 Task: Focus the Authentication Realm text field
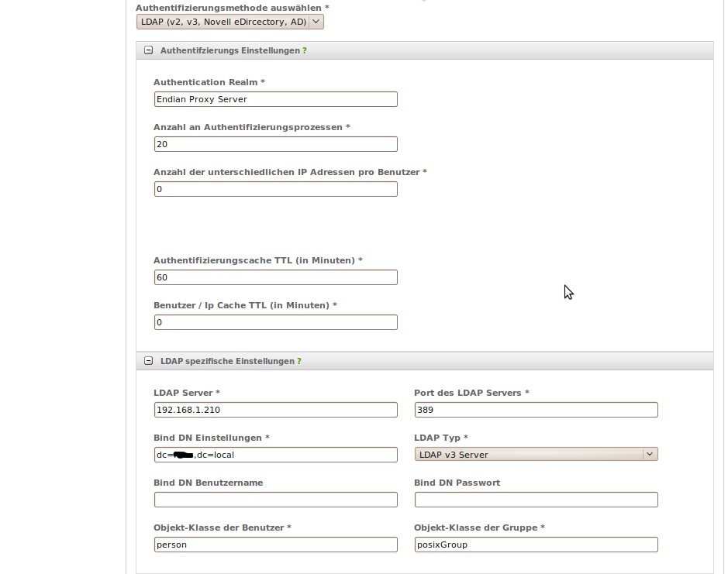click(x=275, y=99)
